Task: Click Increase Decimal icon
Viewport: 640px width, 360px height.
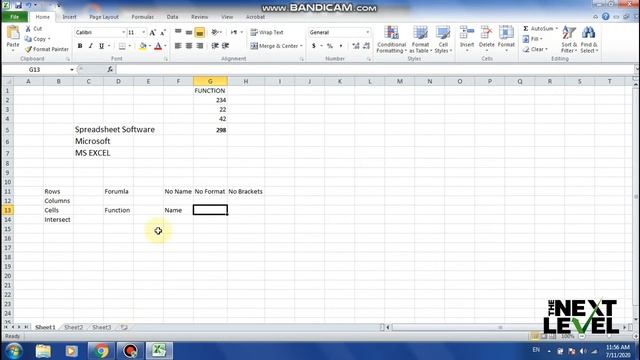Action: click(356, 46)
